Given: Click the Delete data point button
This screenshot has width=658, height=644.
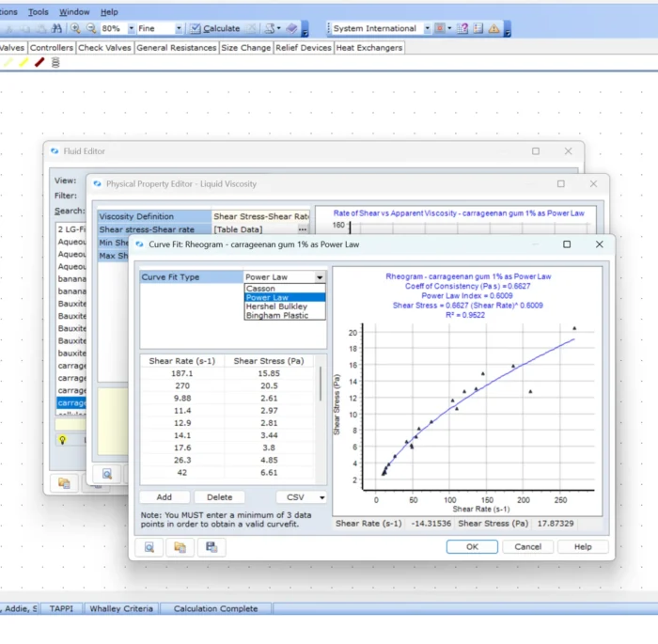Looking at the screenshot, I should pos(219,497).
